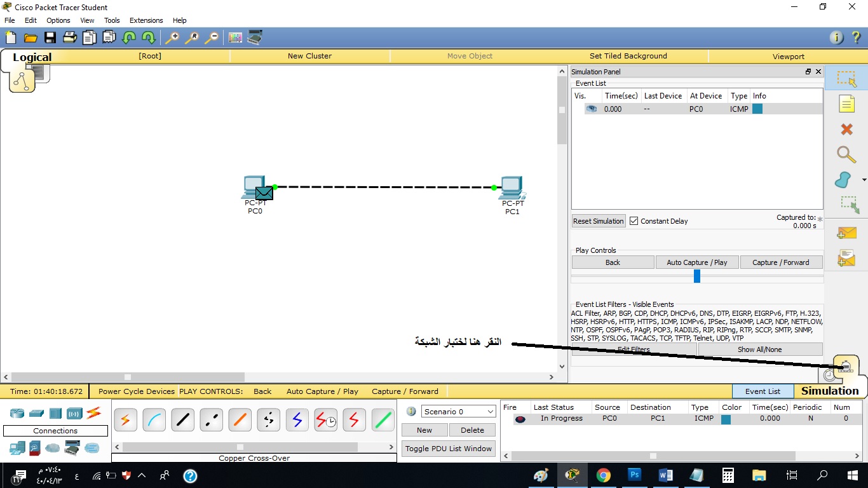
Task: Select the Add Simple PDU envelope tool
Action: pyautogui.click(x=846, y=233)
